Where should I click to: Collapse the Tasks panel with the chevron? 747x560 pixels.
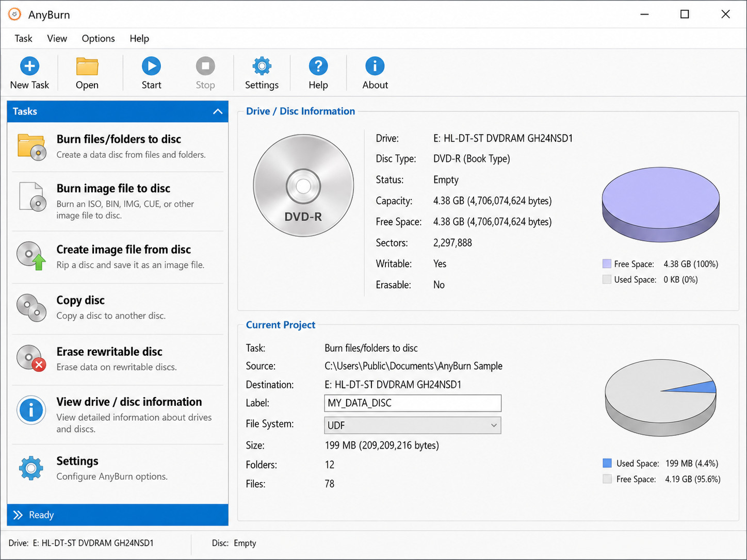pos(218,111)
